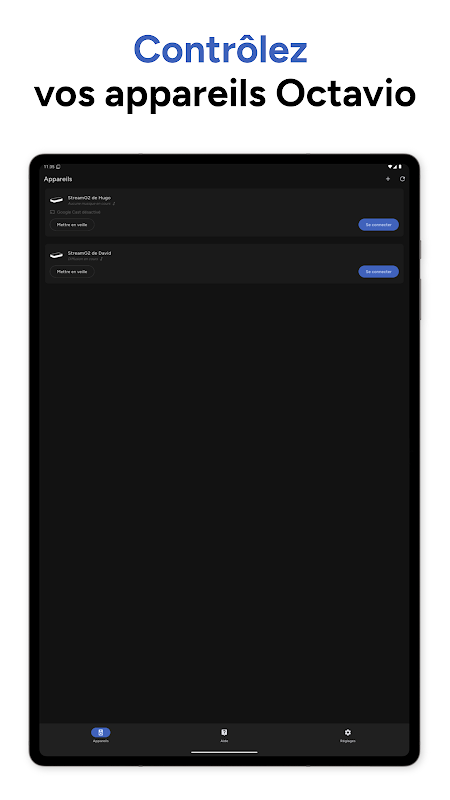
Task: Tap the music note icon under StreamG2 de David
Action: tap(102, 259)
